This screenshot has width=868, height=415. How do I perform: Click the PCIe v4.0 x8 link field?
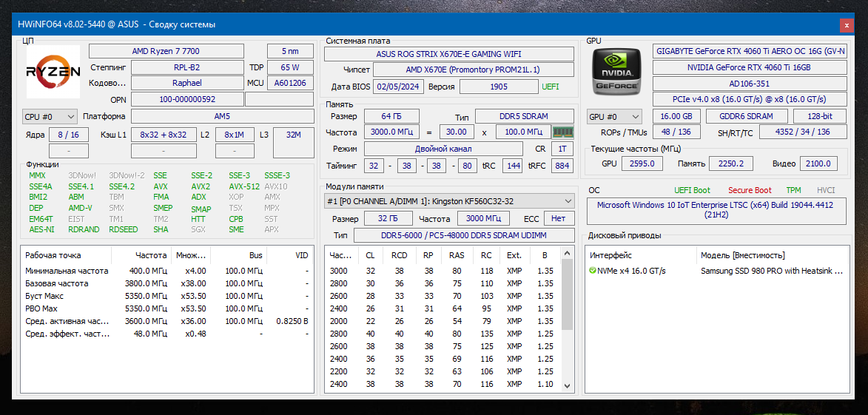(x=750, y=99)
